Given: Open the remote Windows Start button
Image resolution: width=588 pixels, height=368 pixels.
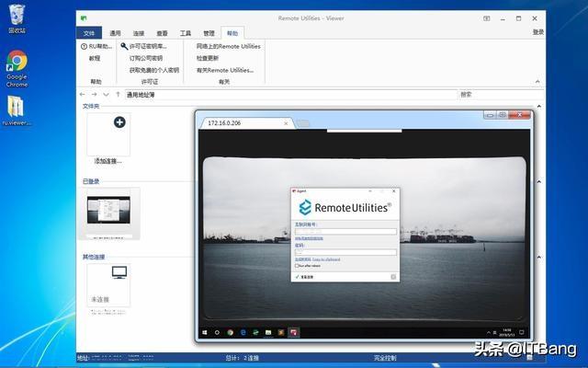Looking at the screenshot, I should click(x=205, y=332).
